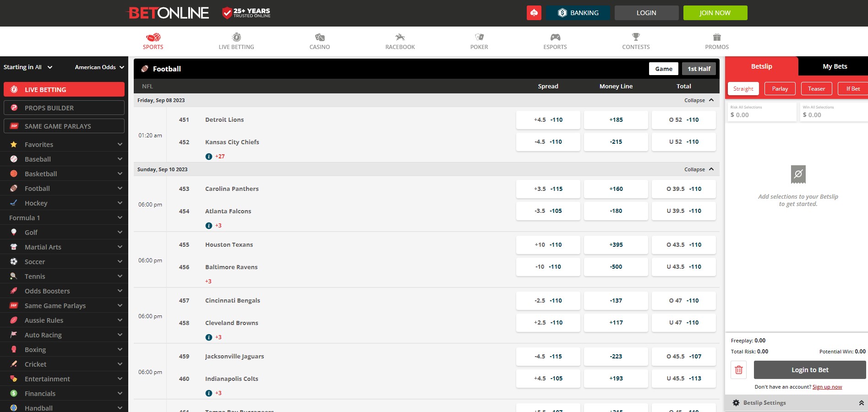Open PROPS BUILDER
The width and height of the screenshot is (868, 412).
point(64,108)
